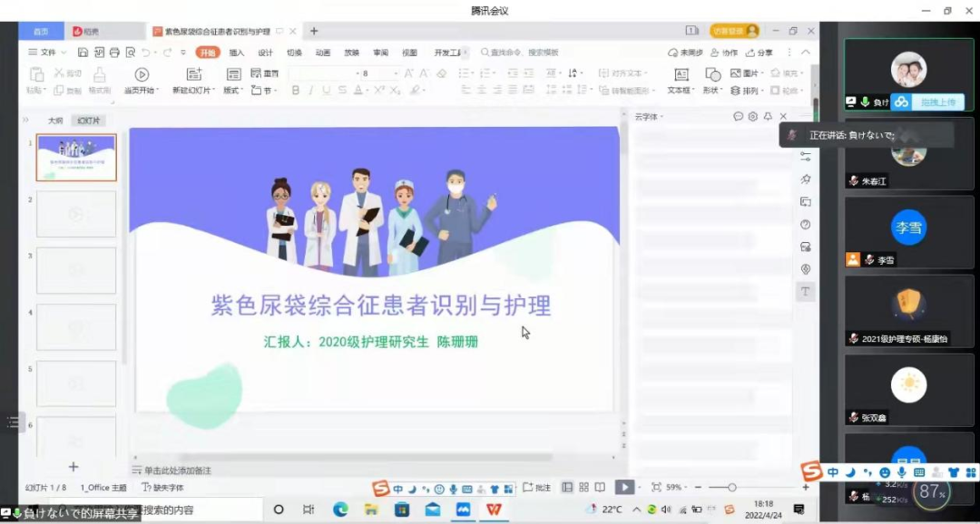Open WPS Office from the taskbar
This screenshot has height=524, width=980.
tap(494, 509)
